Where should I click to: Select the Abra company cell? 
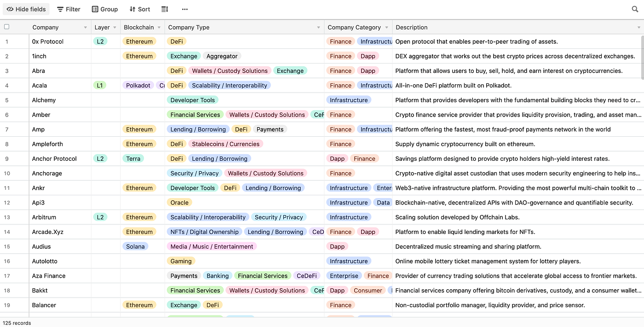click(60, 71)
